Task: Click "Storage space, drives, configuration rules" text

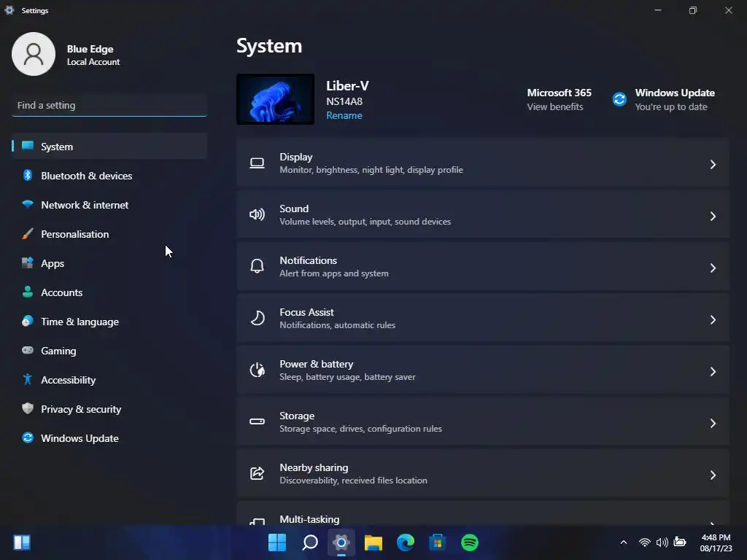Action: [360, 429]
